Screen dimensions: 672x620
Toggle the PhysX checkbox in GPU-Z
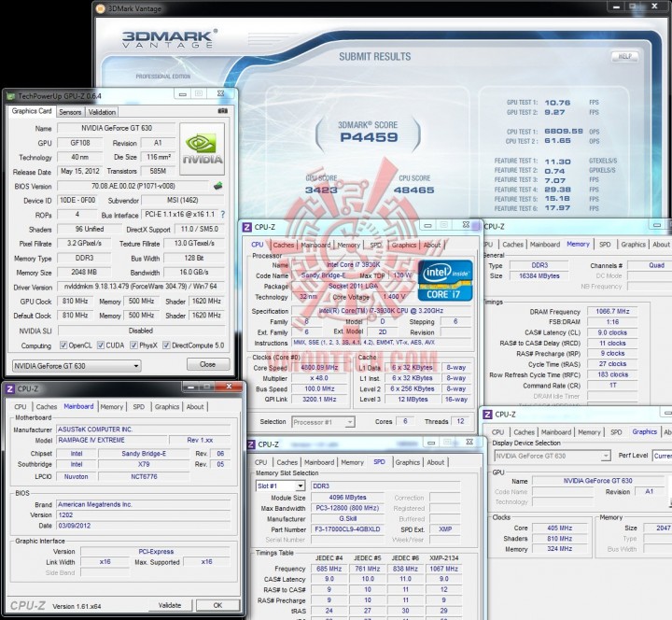coord(133,345)
